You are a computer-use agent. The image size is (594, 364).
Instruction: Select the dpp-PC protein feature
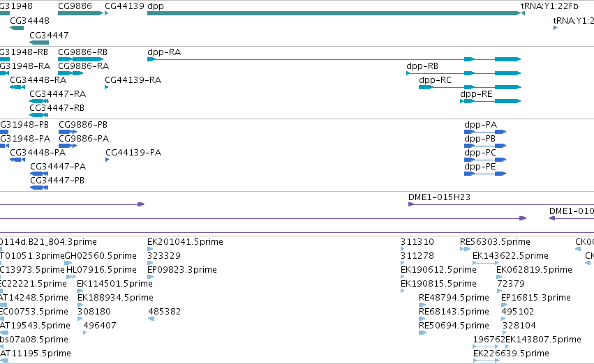tap(485, 160)
